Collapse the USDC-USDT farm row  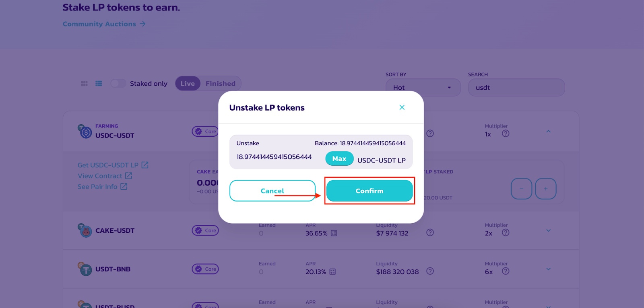[x=548, y=131]
